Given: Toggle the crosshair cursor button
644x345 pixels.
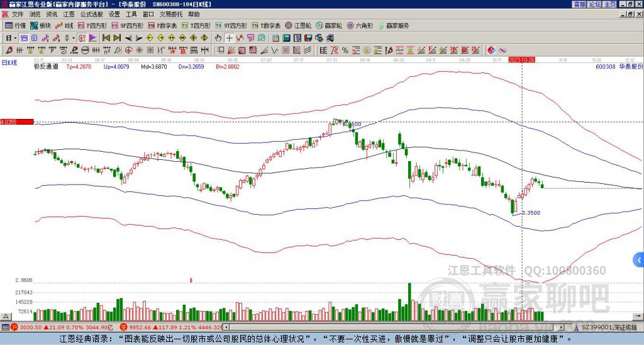Looking at the screenshot, I should (x=229, y=38).
